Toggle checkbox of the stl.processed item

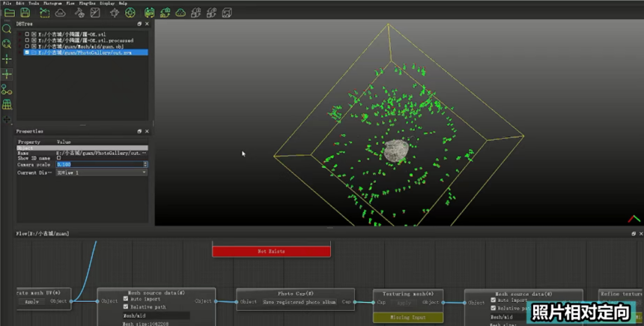[x=27, y=40]
